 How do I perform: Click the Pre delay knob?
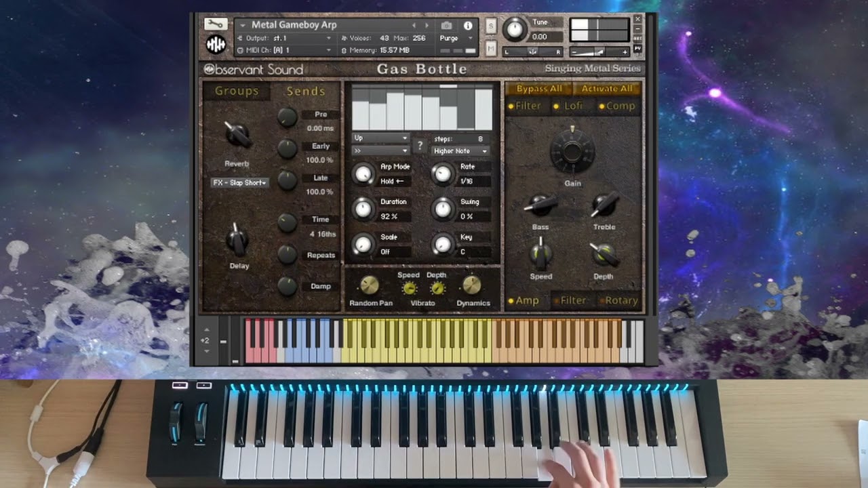point(288,117)
